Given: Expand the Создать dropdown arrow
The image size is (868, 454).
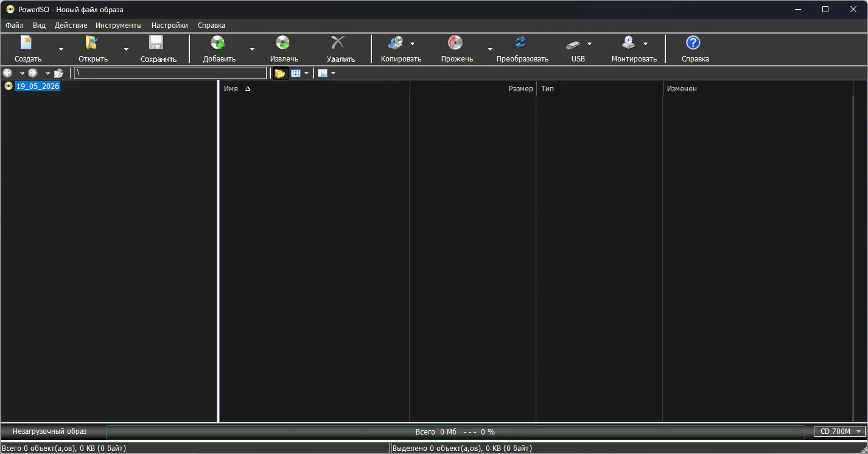Looking at the screenshot, I should [x=61, y=49].
